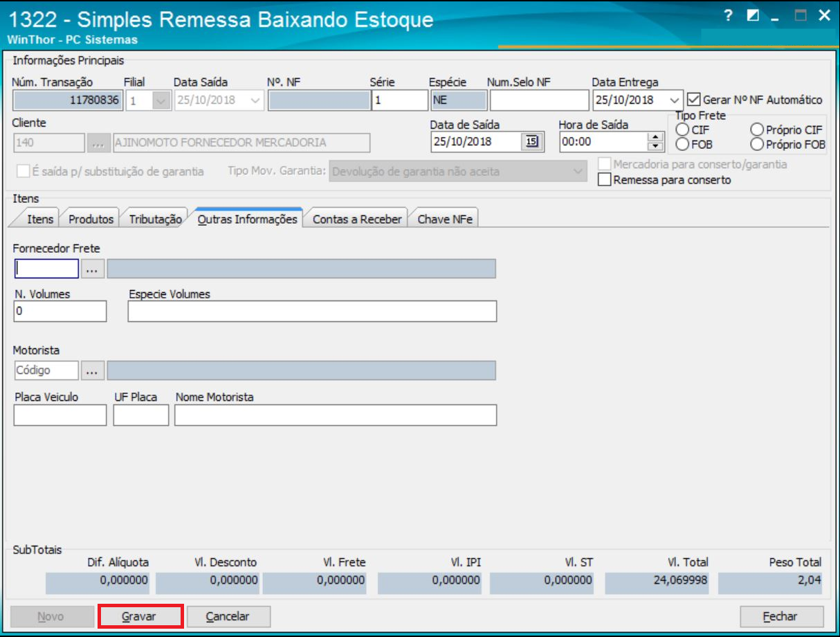
Task: Open the help question mark icon
Action: [x=729, y=16]
